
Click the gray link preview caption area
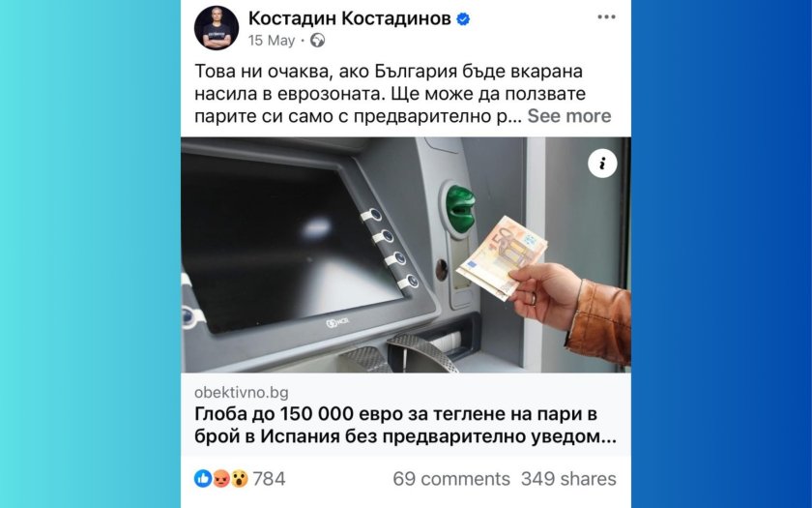point(405,415)
